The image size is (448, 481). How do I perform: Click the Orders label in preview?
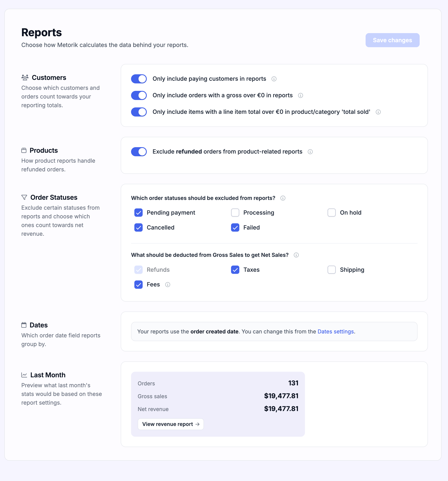pos(146,384)
